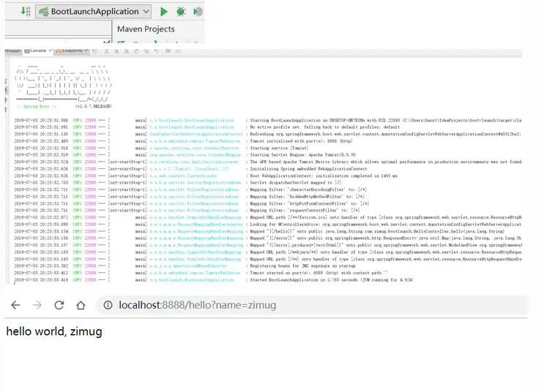
Task: Select log line mapping filter 'httpPutFormContentFilter'
Action: point(192,203)
